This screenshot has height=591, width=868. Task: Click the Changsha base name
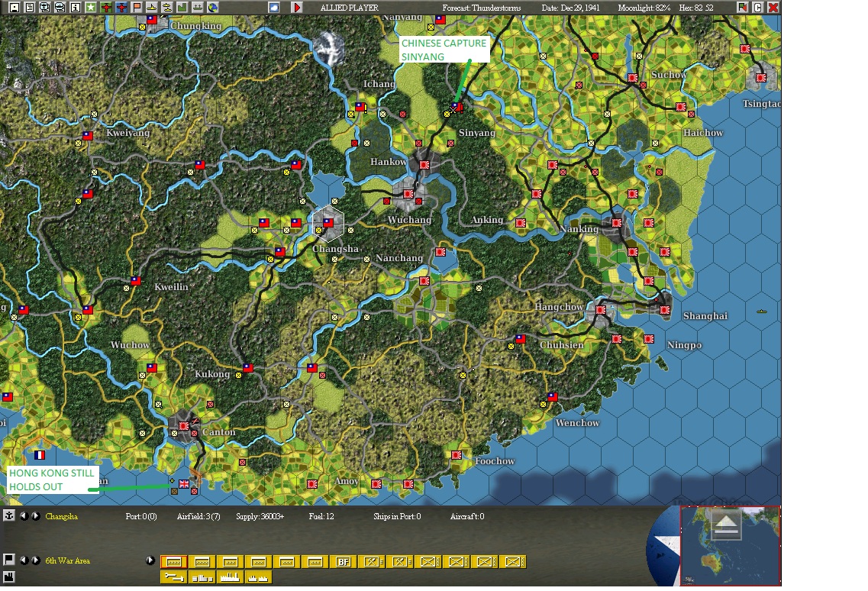click(x=61, y=516)
